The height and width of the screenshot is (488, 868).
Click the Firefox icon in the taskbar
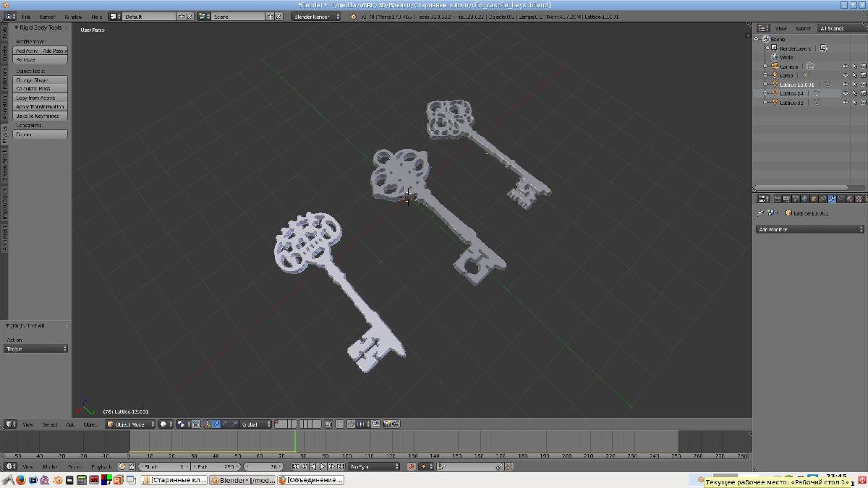21,480
